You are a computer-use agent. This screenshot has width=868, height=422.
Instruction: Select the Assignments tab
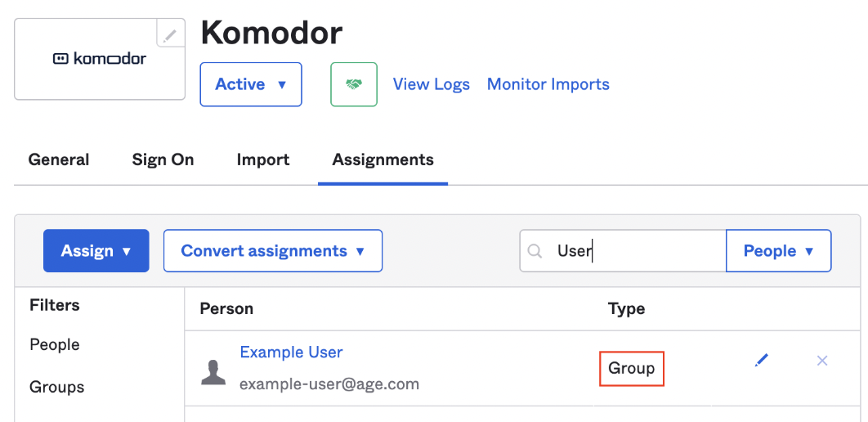[383, 160]
